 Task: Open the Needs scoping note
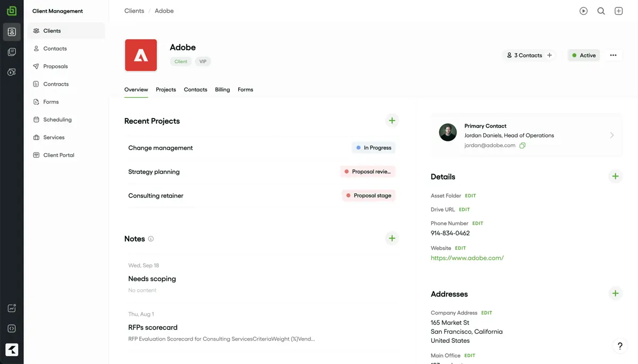point(152,279)
